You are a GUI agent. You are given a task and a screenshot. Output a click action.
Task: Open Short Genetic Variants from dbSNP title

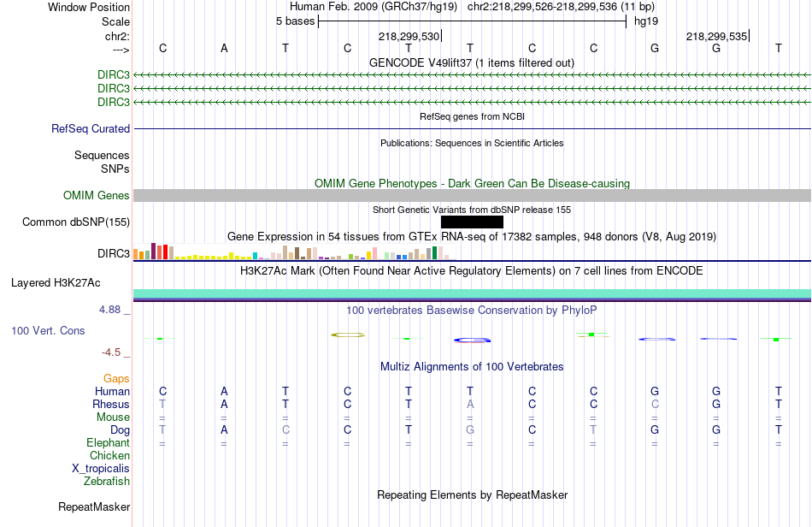click(472, 210)
